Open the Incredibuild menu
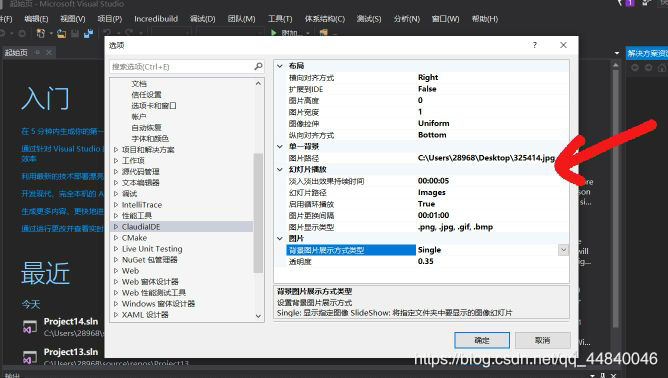The image size is (668, 378). pos(156,19)
